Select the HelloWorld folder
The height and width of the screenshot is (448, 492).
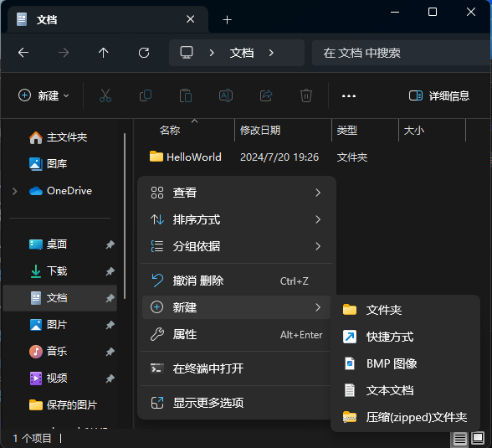(186, 157)
